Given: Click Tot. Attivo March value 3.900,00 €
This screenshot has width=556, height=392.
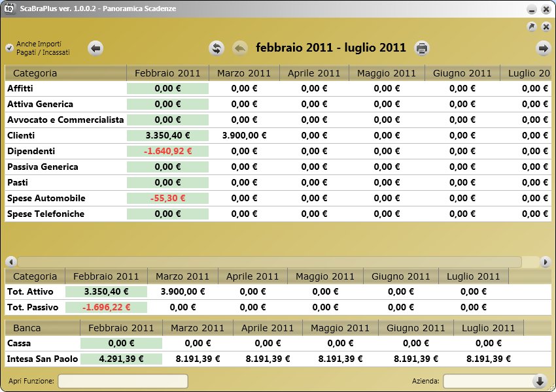Looking at the screenshot, I should [183, 292].
